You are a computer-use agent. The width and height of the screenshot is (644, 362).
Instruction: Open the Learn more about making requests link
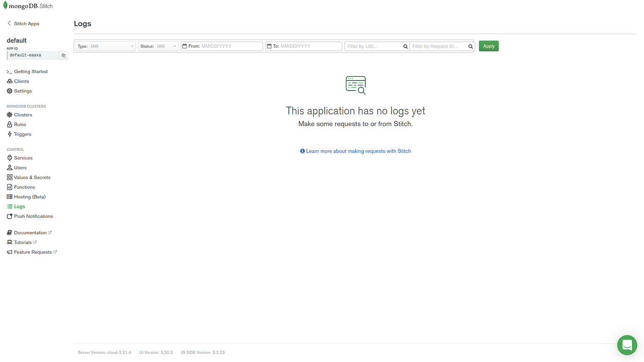pyautogui.click(x=358, y=150)
